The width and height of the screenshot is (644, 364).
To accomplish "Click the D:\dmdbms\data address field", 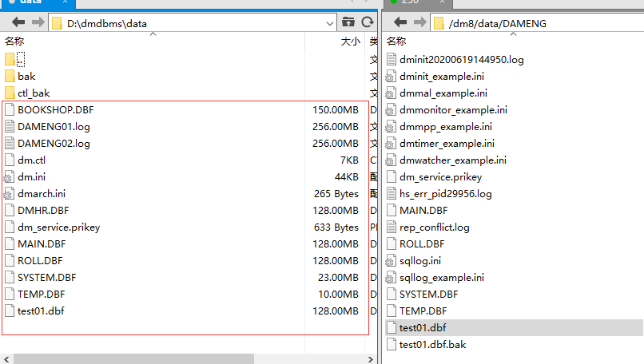I will pos(193,23).
